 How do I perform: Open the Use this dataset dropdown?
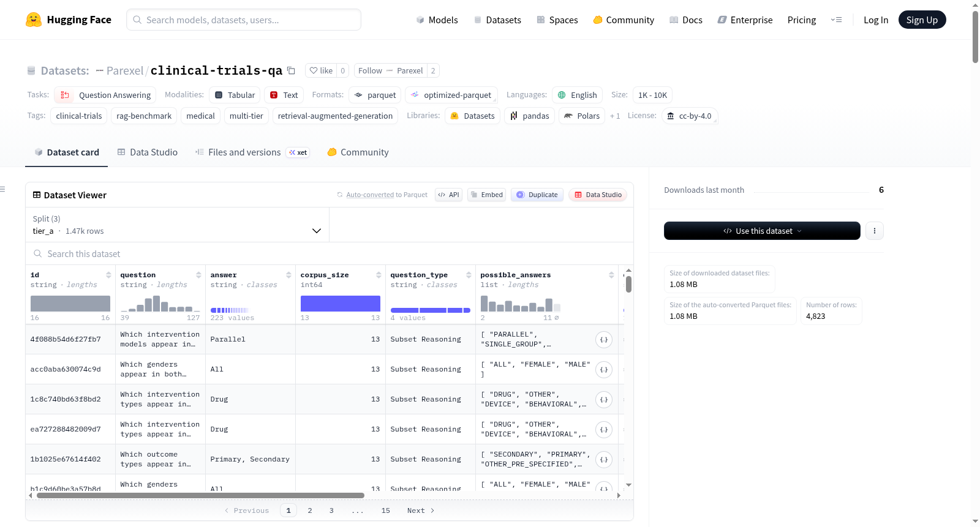click(762, 231)
